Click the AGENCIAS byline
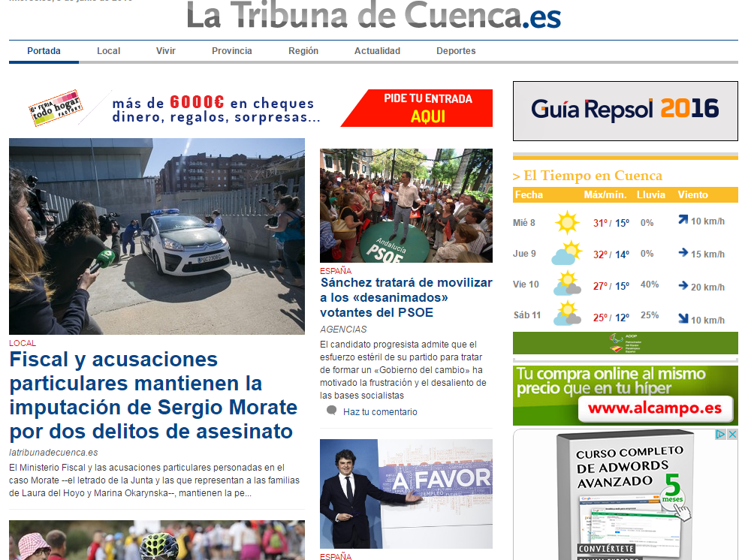The width and height of the screenshot is (748, 560). click(x=343, y=330)
